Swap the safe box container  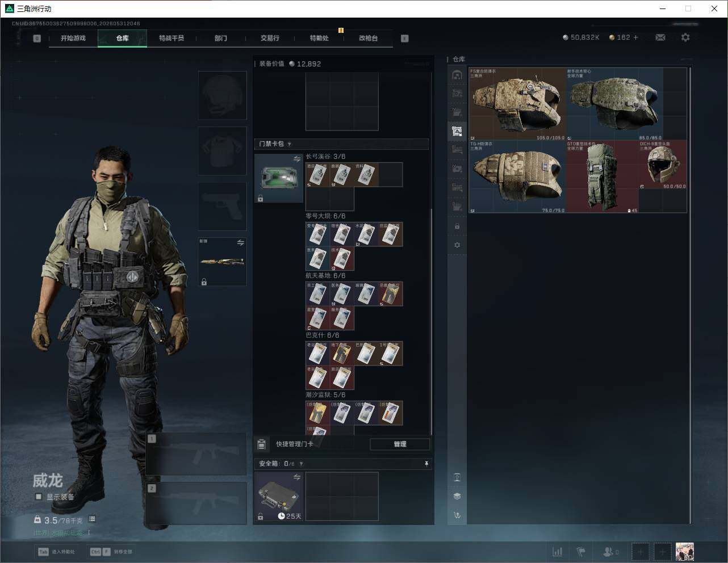tap(297, 477)
